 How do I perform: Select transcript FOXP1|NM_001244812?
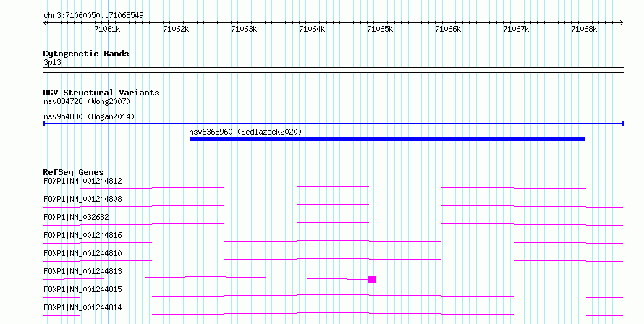(x=82, y=181)
